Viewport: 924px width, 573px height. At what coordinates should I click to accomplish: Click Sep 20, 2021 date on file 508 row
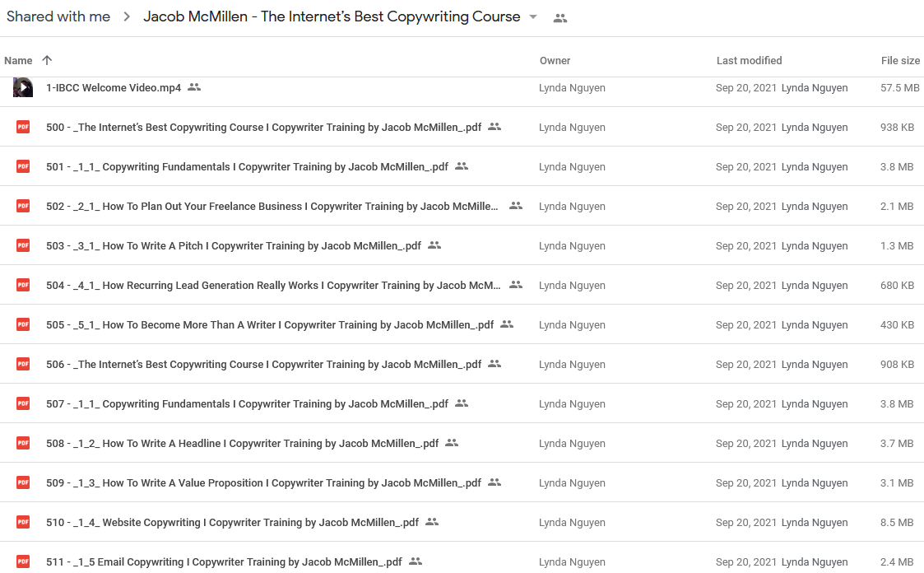point(746,443)
